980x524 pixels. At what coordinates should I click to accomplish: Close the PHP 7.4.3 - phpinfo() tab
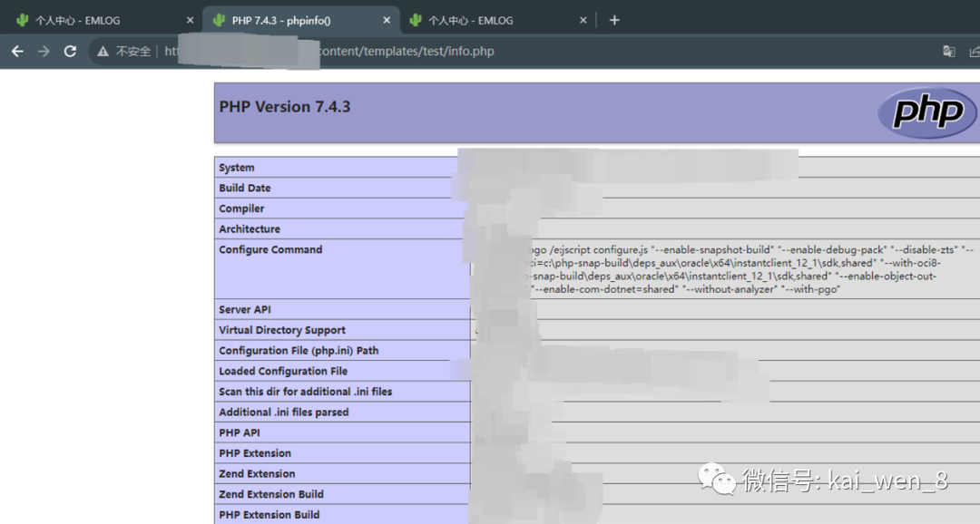click(387, 20)
